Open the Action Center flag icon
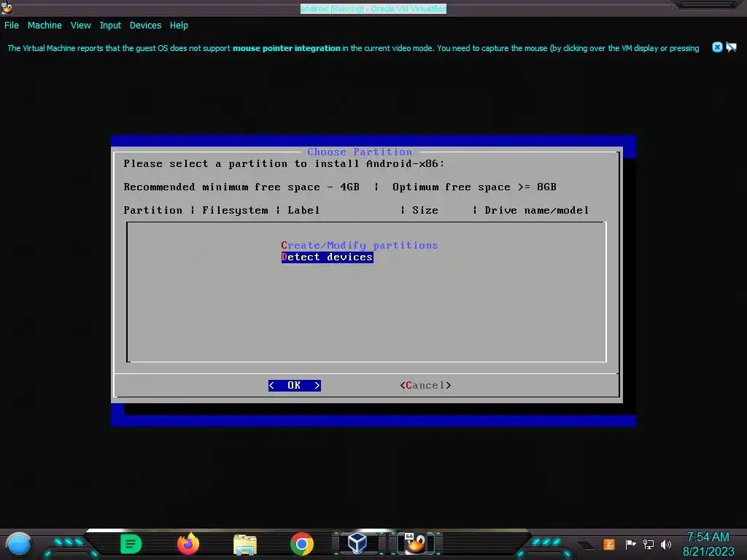This screenshot has height=560, width=747. pyautogui.click(x=630, y=544)
